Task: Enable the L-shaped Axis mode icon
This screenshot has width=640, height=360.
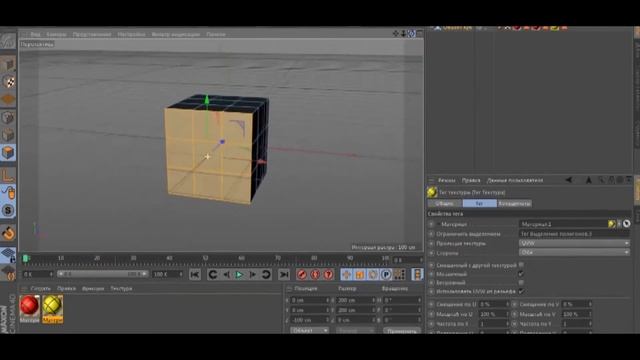Action: (x=8, y=176)
